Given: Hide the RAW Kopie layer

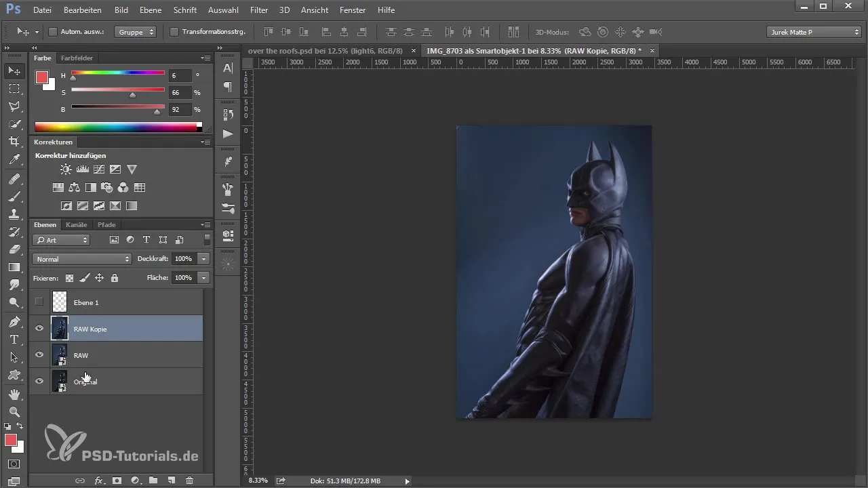Looking at the screenshot, I should coord(39,329).
